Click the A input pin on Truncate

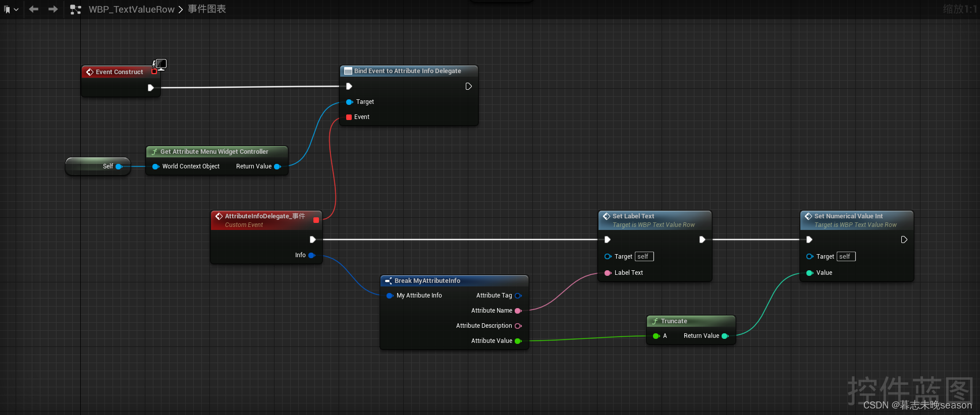656,336
